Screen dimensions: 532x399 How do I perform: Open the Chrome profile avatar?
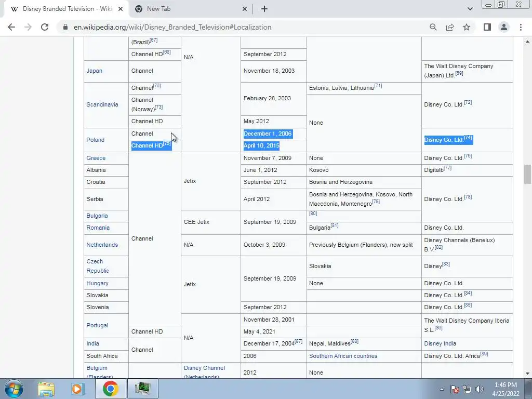click(x=504, y=27)
